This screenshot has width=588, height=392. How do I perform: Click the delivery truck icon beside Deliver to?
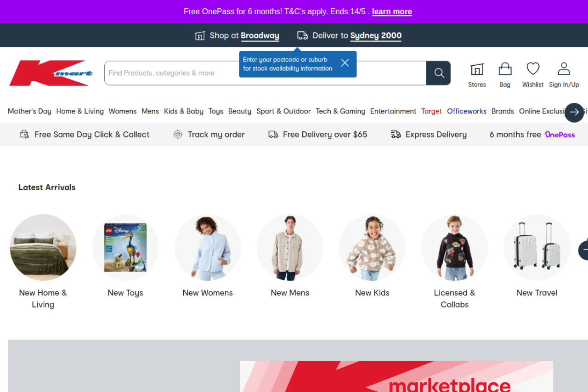[x=302, y=35]
